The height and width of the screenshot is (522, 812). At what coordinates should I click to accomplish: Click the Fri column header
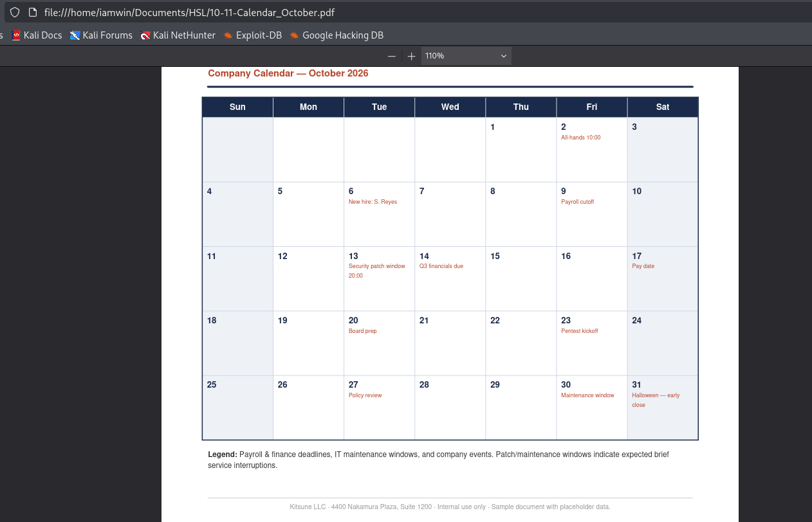tap(592, 107)
